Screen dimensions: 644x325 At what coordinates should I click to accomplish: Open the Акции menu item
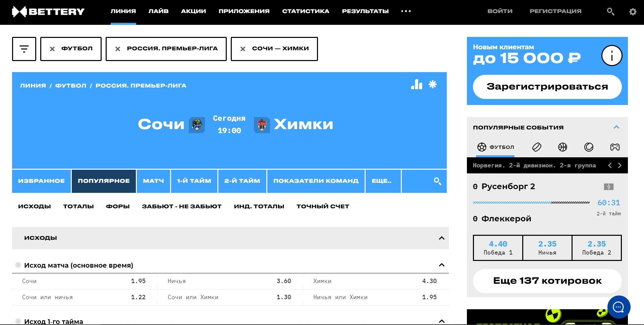coord(194,11)
